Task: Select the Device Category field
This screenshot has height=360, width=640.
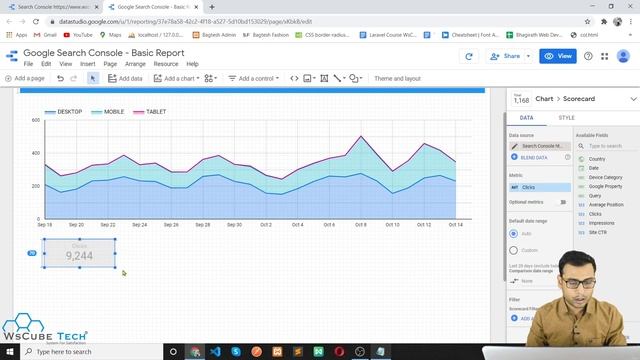Action: [x=605, y=178]
